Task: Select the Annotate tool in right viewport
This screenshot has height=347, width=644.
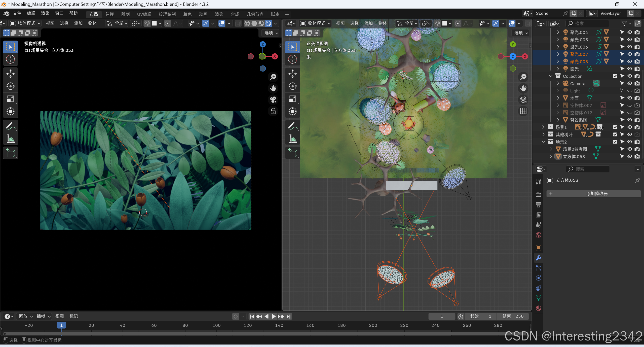Action: pos(292,126)
